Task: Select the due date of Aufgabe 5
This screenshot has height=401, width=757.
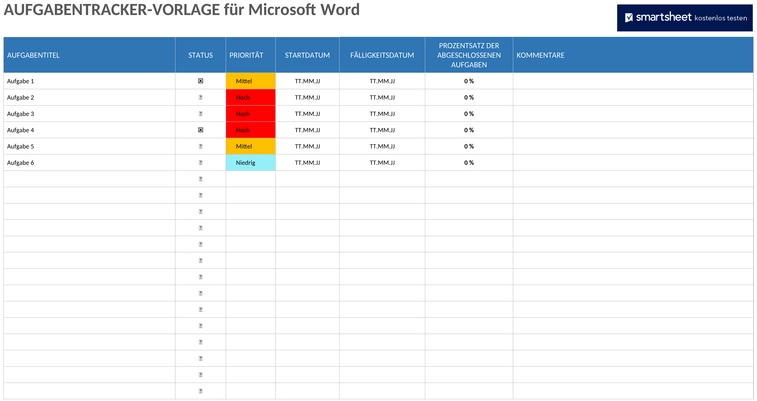Action: coord(382,146)
